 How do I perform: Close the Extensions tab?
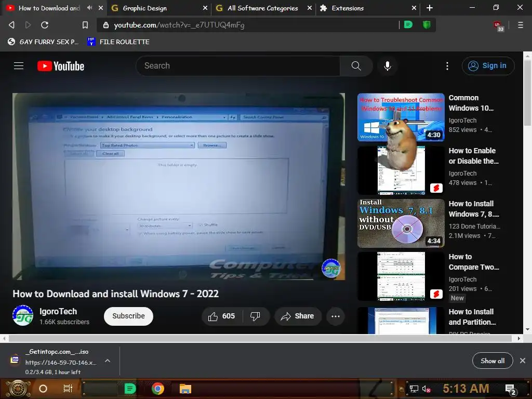tap(414, 7)
